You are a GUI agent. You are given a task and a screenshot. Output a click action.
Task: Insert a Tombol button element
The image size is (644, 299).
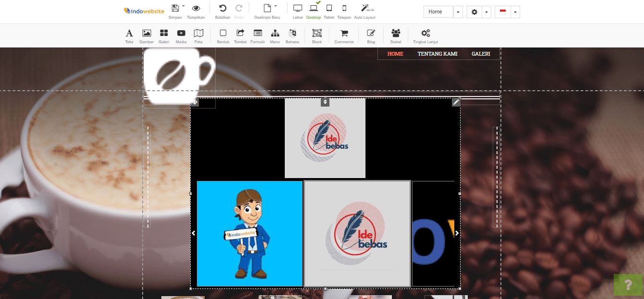[x=240, y=35]
